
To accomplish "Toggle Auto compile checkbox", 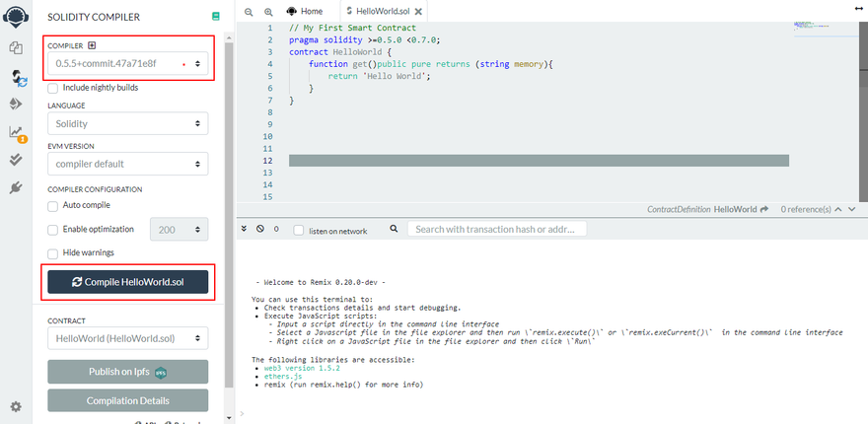I will click(x=53, y=205).
